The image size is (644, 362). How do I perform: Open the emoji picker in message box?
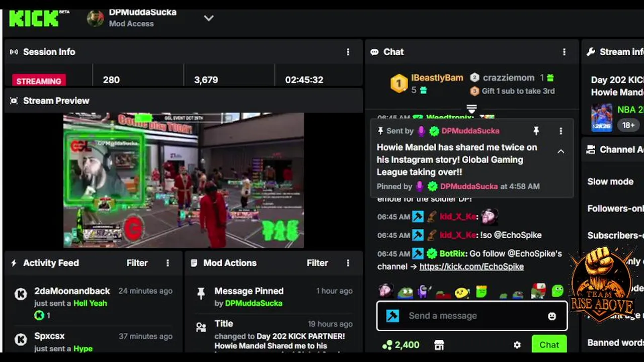click(x=552, y=316)
